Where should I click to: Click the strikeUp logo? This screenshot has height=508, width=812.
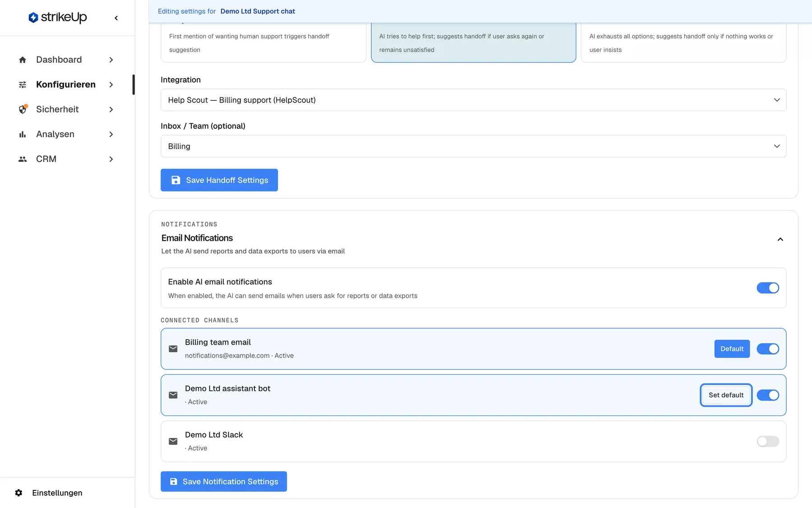click(x=58, y=18)
